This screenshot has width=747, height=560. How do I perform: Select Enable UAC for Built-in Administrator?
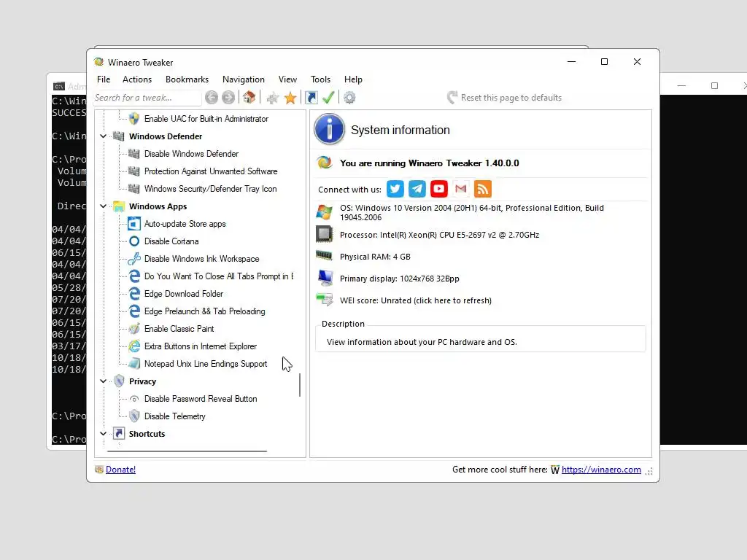click(206, 119)
